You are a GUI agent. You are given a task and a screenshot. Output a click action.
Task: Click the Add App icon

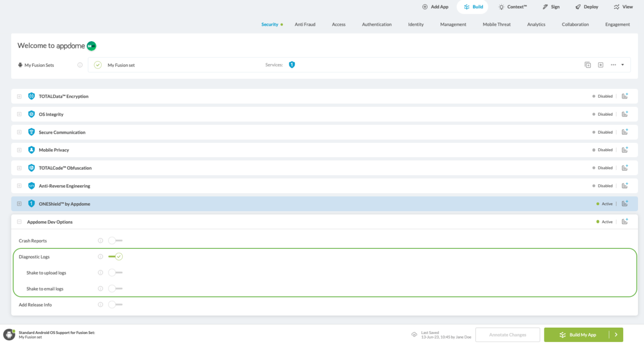click(x=424, y=6)
